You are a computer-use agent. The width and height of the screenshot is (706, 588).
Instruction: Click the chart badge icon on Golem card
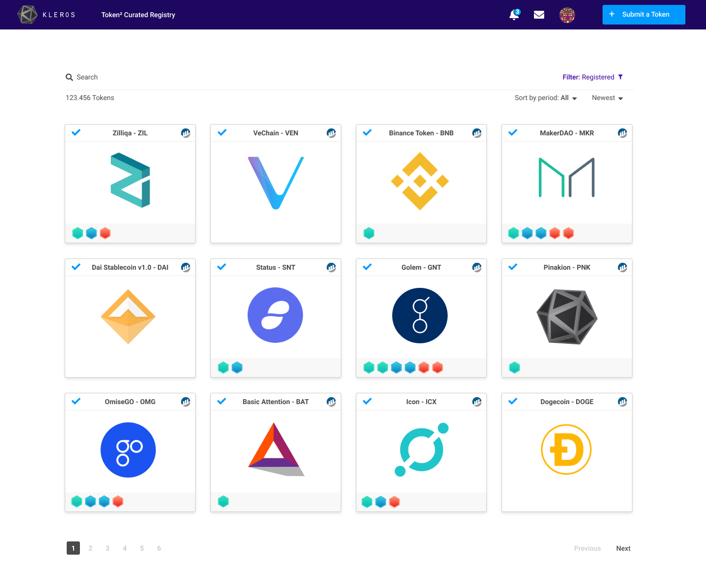coord(477,267)
